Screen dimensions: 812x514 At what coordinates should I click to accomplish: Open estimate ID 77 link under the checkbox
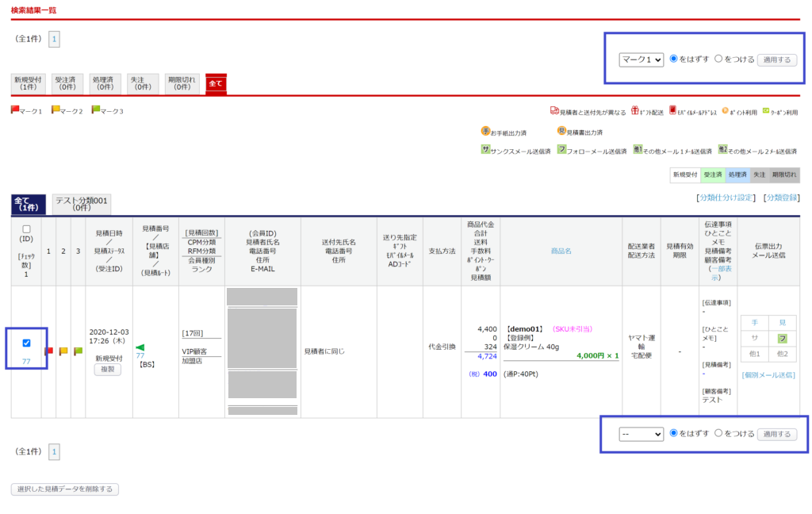click(26, 361)
